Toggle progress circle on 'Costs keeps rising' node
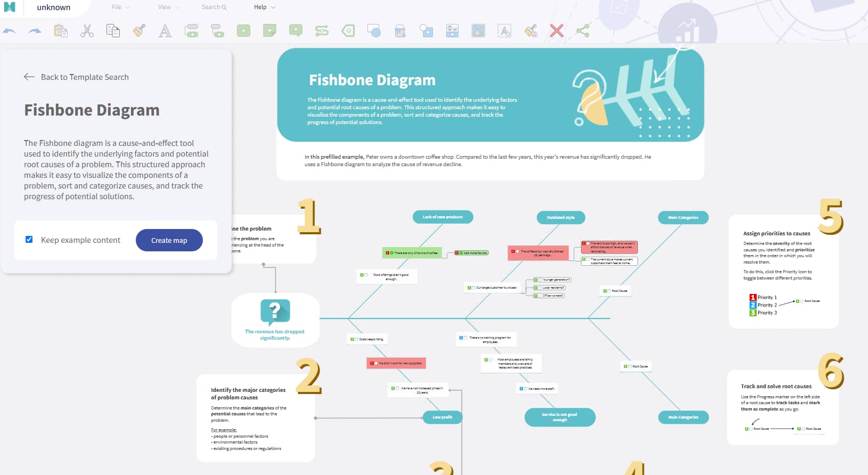This screenshot has width=868, height=475. point(356,339)
